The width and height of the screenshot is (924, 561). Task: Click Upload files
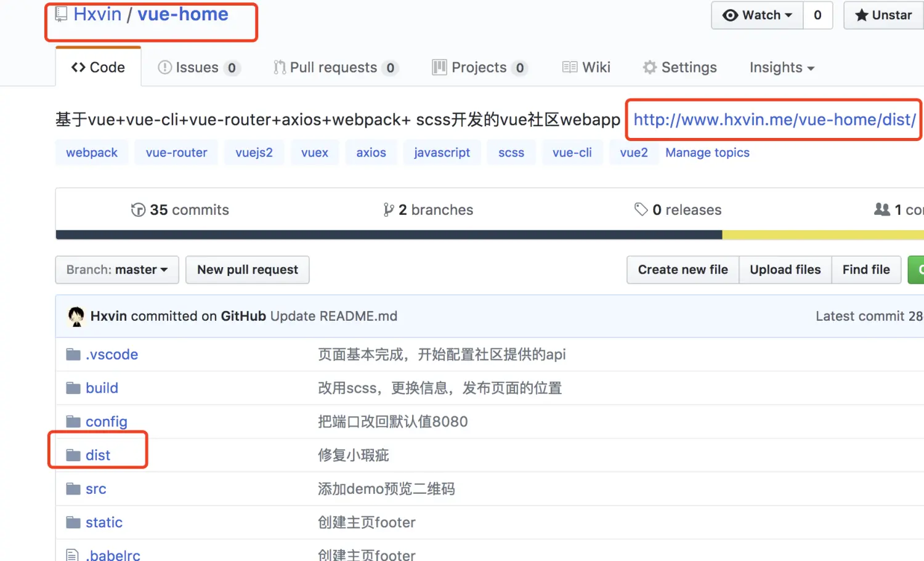pos(785,270)
